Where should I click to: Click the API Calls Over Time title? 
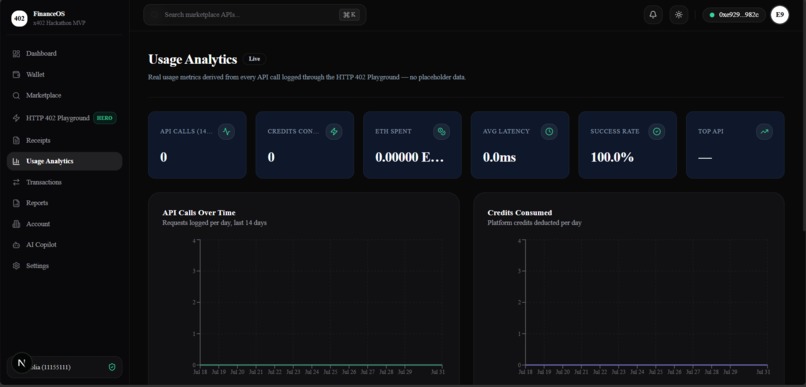point(199,213)
